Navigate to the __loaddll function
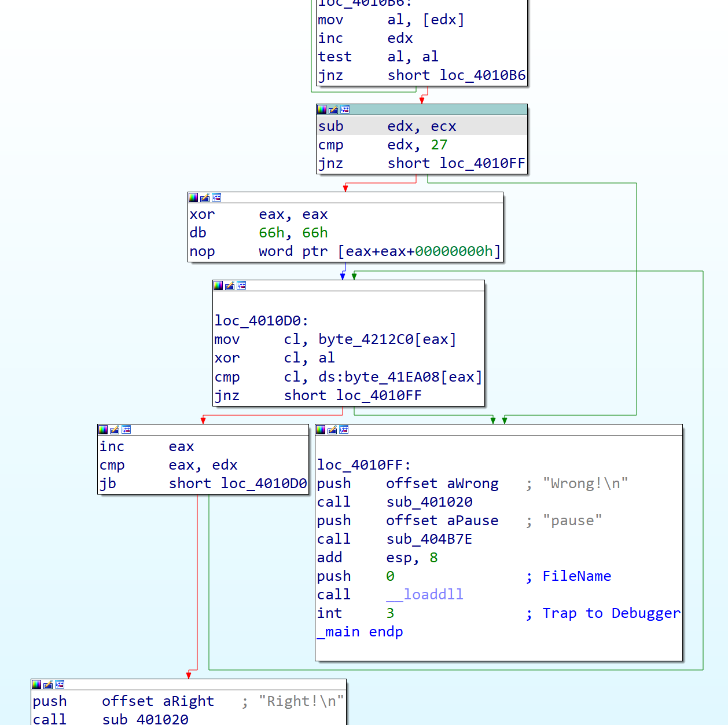Screen dimensions: 728x725 click(424, 594)
